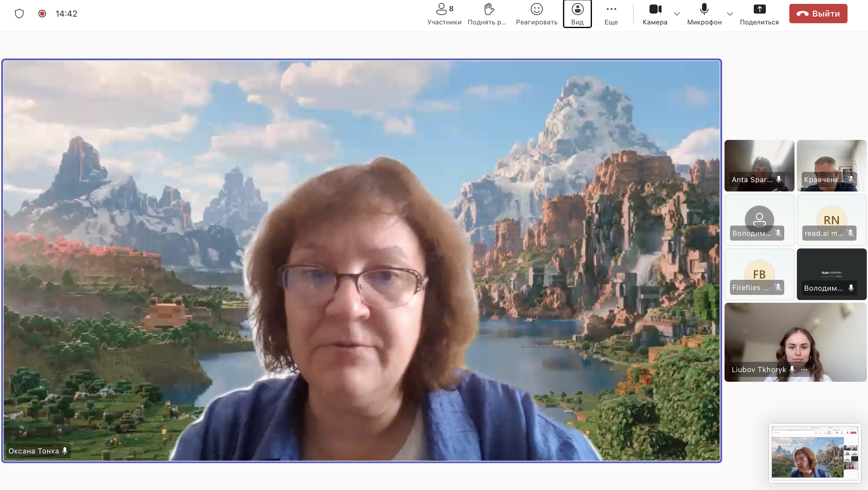This screenshot has height=490, width=868.
Task: Click the Оксана Тонха name label
Action: [34, 451]
